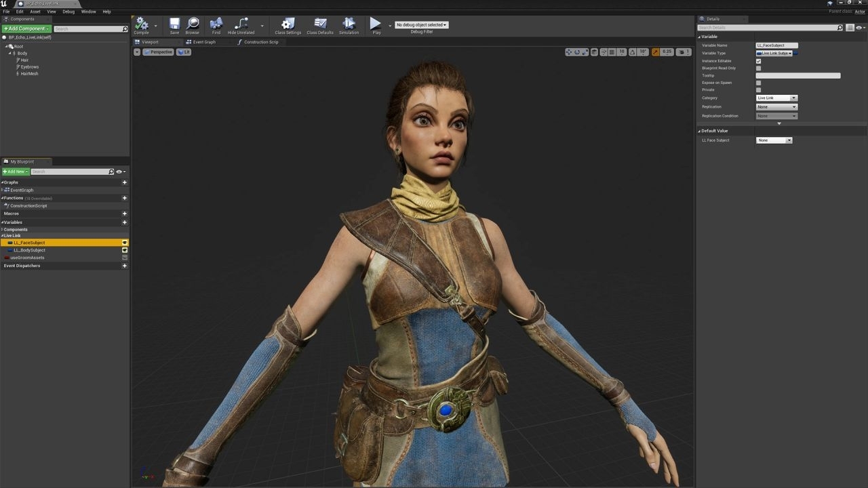Image resolution: width=868 pixels, height=488 pixels.
Task: Adjust camera speed setting
Action: [684, 52]
